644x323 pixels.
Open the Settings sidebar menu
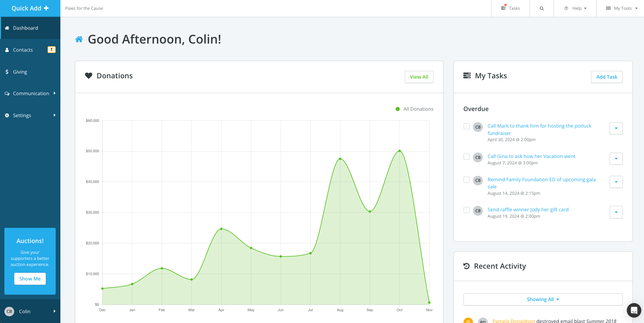click(30, 115)
